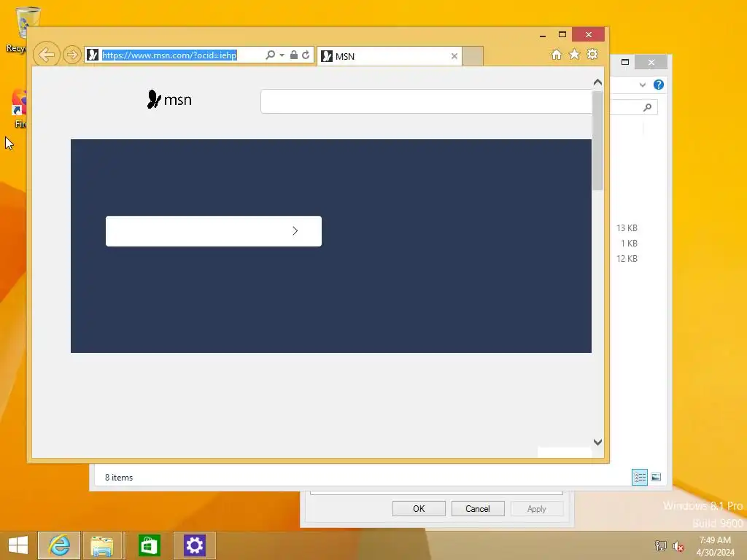
Task: Switch File Explorer to details view
Action: point(639,477)
